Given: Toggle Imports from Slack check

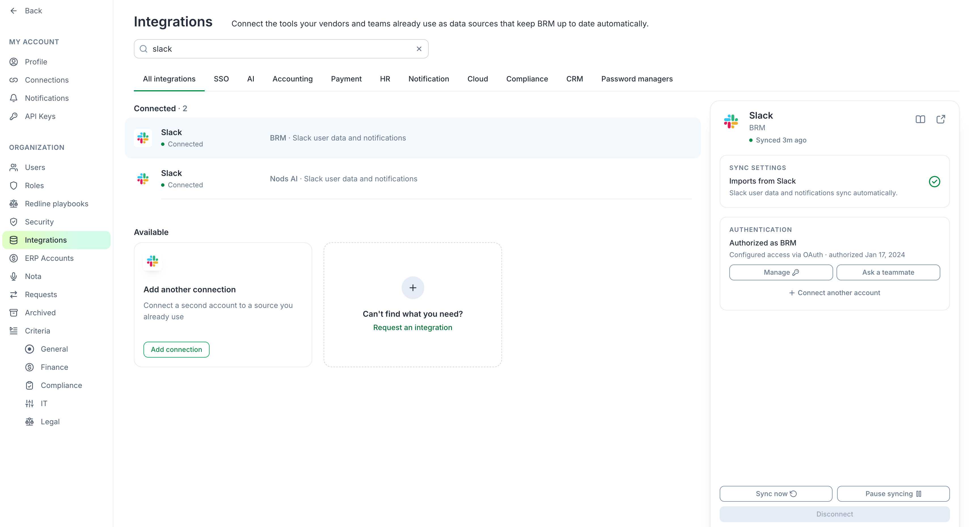Looking at the screenshot, I should tap(934, 182).
